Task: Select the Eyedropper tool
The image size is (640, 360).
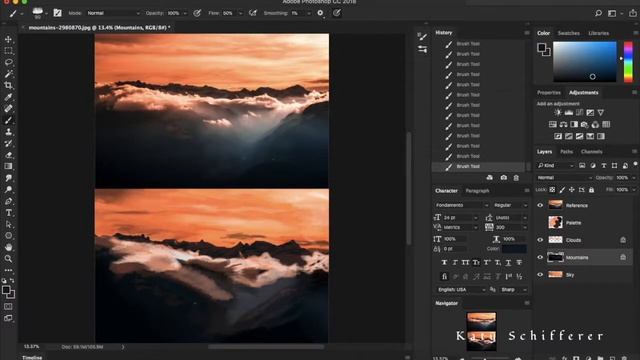Action: tap(8, 97)
